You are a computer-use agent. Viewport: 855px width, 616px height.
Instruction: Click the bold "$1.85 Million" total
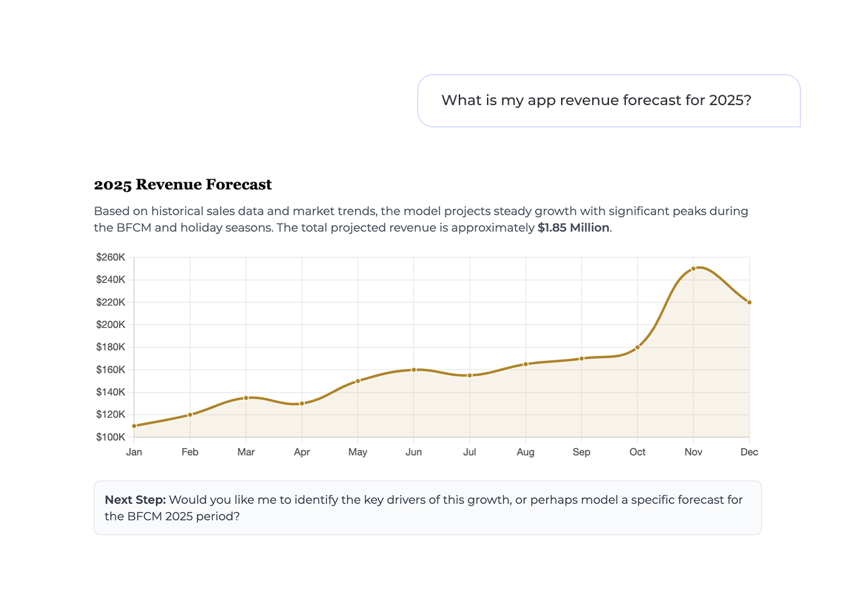point(574,228)
